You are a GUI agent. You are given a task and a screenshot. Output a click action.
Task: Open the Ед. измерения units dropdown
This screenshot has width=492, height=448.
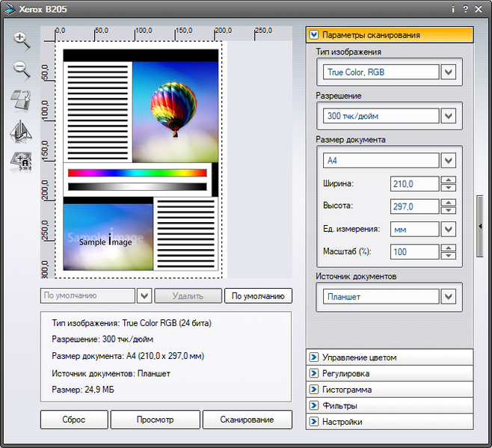click(448, 230)
